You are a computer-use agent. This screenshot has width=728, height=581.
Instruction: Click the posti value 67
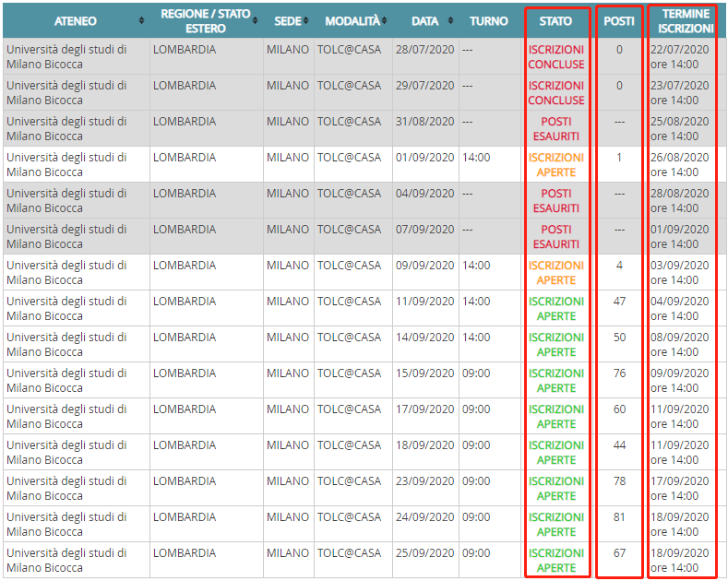619,553
